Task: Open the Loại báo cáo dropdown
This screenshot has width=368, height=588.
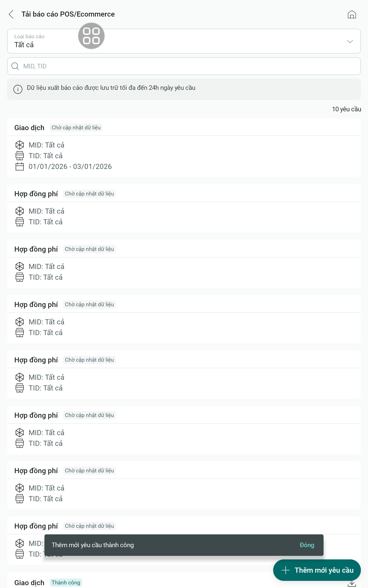Action: (x=179, y=41)
